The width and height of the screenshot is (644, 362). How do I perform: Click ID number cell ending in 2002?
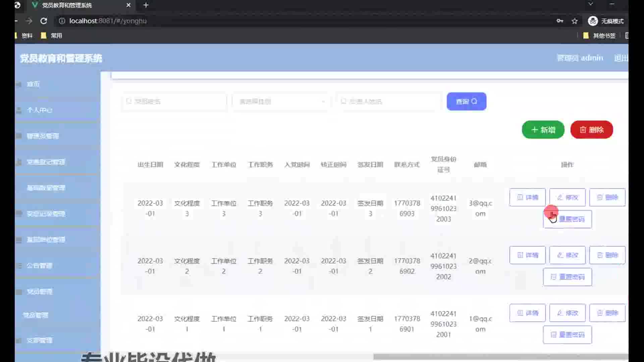click(443, 266)
